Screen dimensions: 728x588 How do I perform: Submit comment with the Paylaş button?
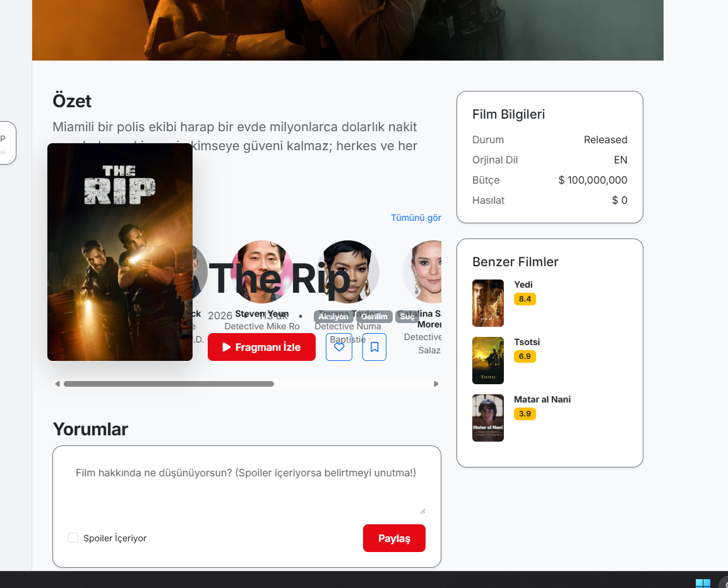click(x=394, y=538)
